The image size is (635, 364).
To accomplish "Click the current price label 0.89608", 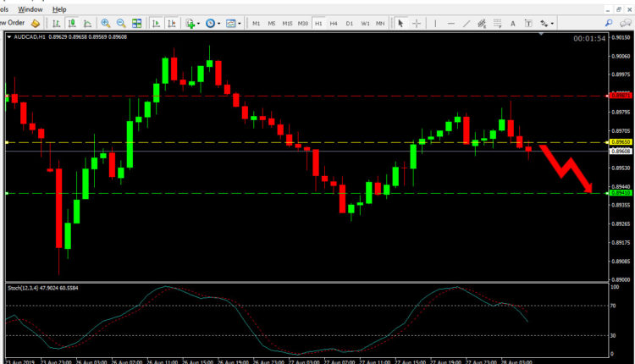I will 621,151.
